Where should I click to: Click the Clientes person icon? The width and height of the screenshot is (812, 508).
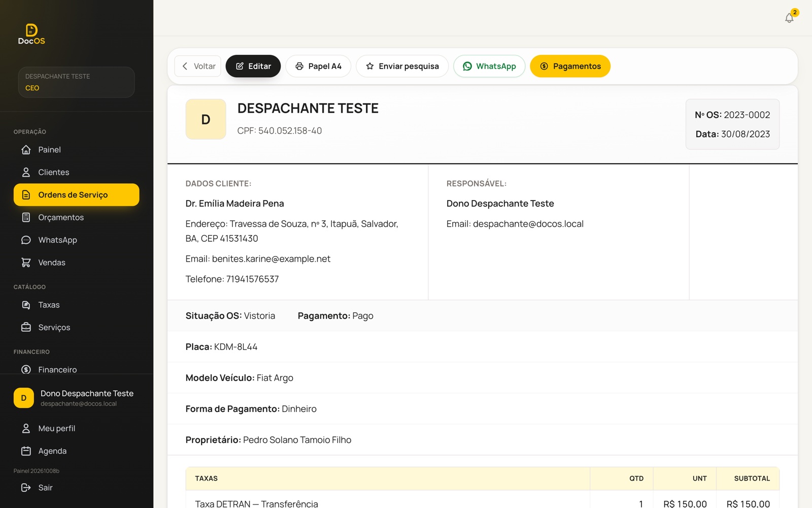(26, 172)
